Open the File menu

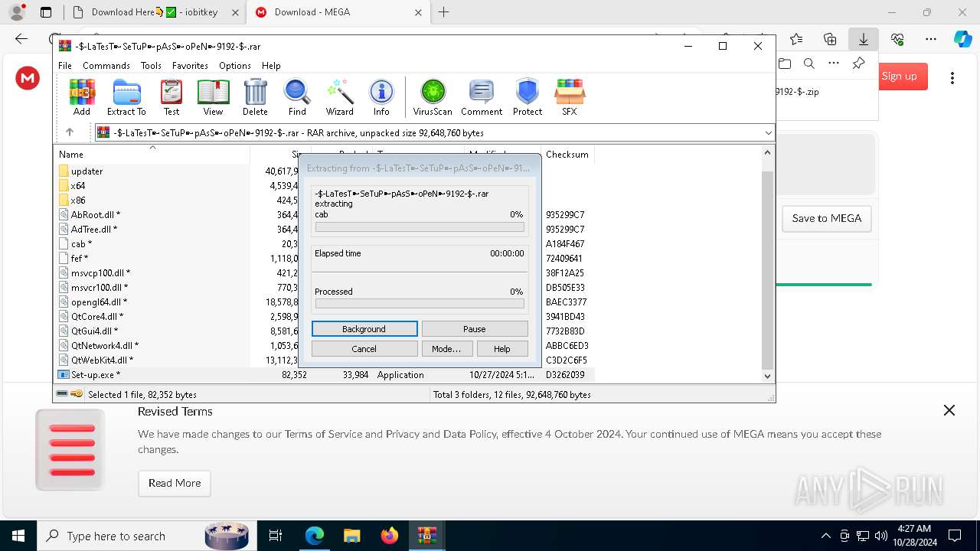pos(65,66)
